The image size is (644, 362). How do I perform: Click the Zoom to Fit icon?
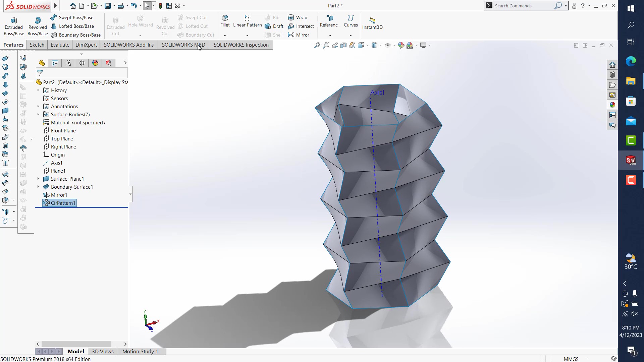click(x=317, y=45)
